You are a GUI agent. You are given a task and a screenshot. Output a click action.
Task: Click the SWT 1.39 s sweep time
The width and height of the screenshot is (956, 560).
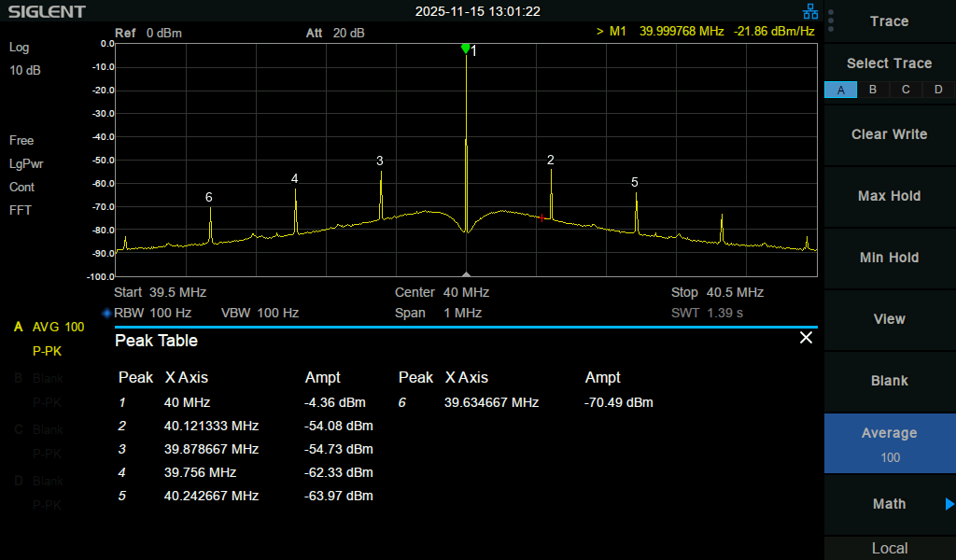pos(708,314)
